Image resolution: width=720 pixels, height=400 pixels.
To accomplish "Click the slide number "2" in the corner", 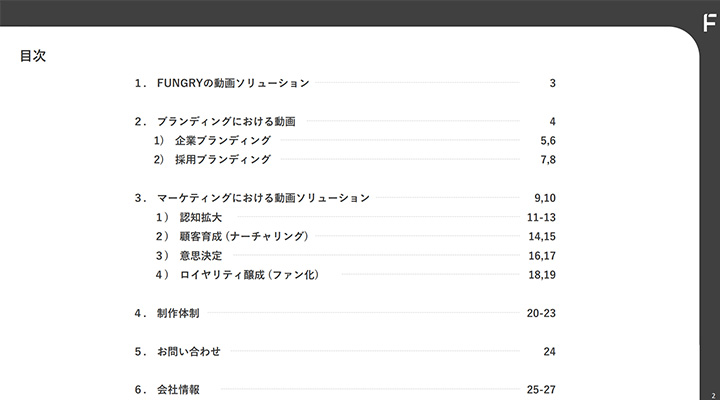I will coord(712,394).
